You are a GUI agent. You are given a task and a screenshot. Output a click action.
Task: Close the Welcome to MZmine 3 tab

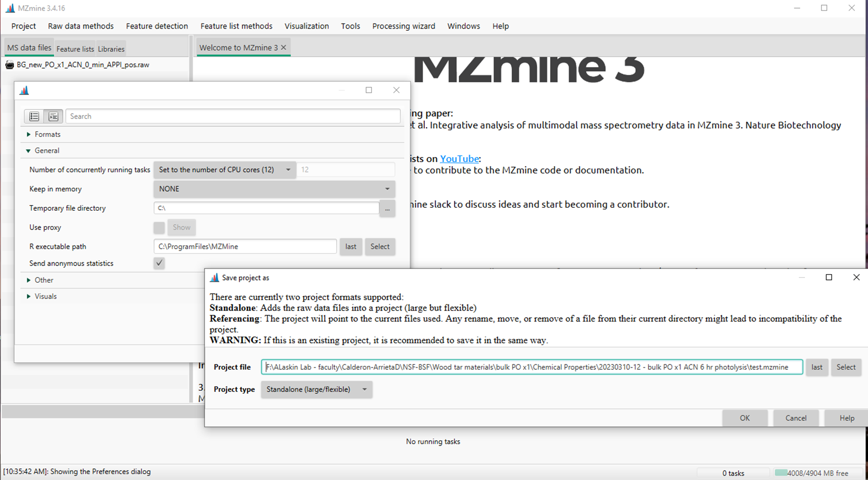point(283,47)
